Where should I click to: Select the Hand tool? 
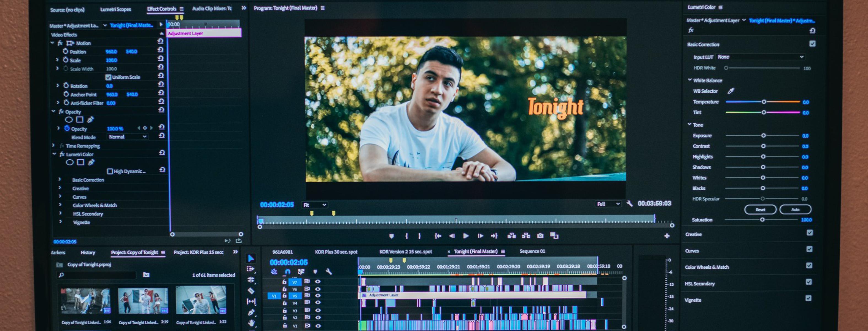coord(251,323)
